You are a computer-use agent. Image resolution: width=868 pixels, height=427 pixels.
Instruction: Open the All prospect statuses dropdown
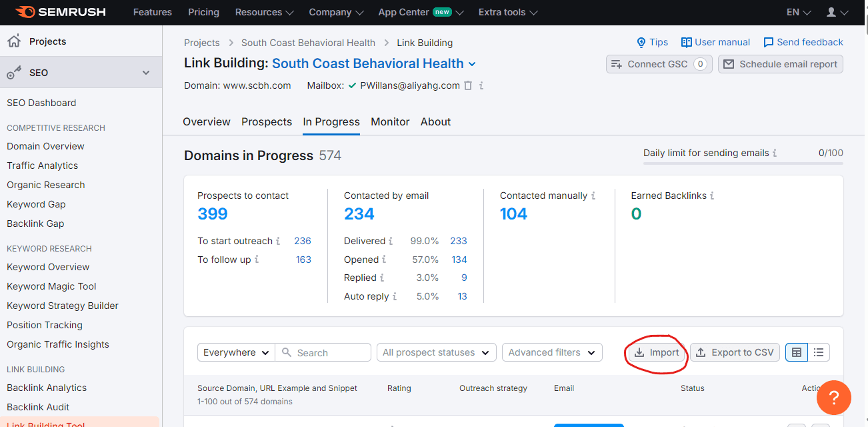coord(437,352)
